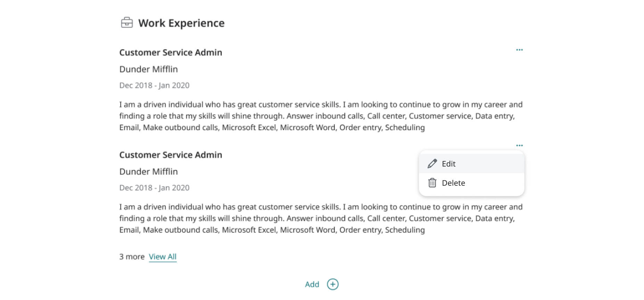Click the pencil edit icon

432,164
